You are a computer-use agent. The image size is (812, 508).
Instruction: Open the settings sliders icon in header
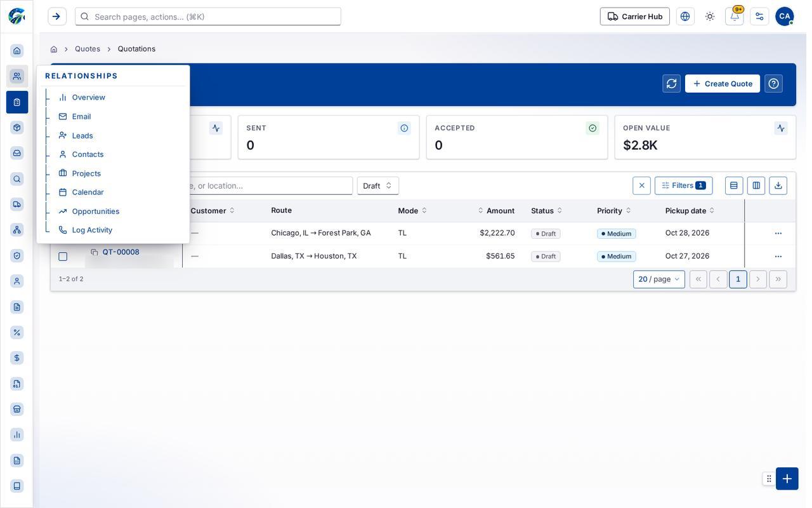click(x=759, y=17)
